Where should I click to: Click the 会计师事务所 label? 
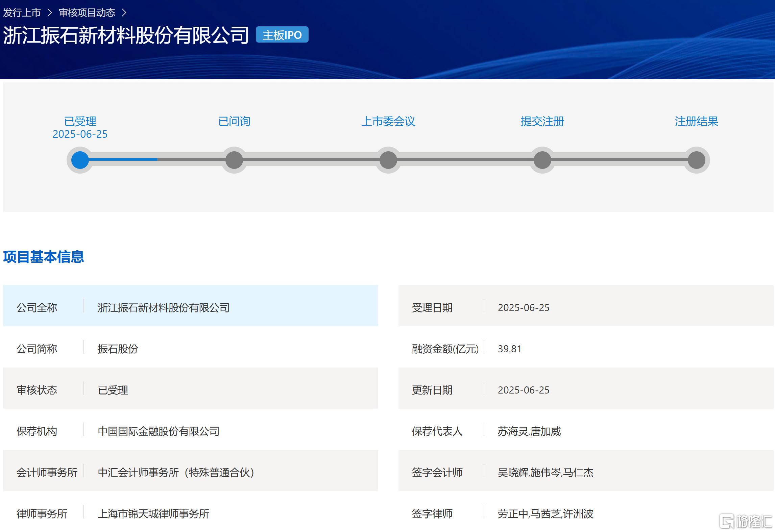click(x=47, y=472)
